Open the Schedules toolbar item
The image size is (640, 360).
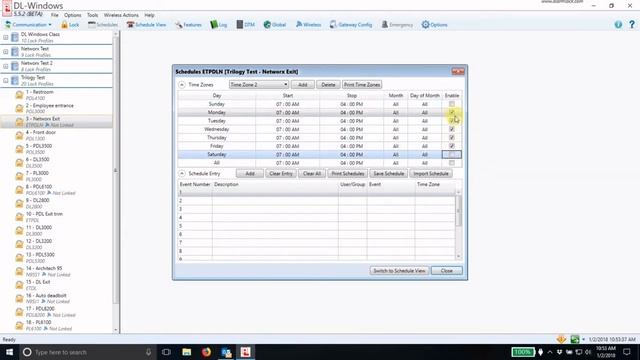coord(103,24)
